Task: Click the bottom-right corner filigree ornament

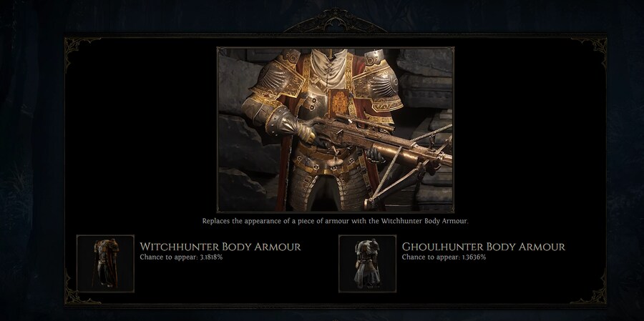Action: (x=590, y=289)
